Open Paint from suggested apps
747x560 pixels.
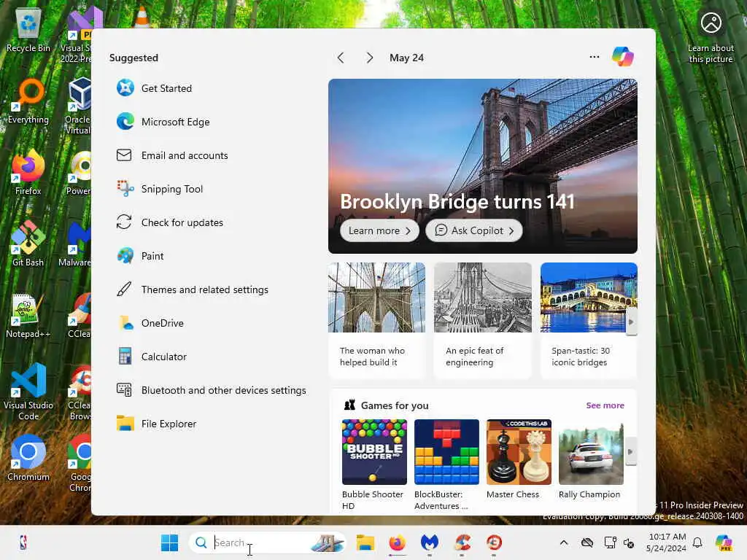[x=140, y=256]
